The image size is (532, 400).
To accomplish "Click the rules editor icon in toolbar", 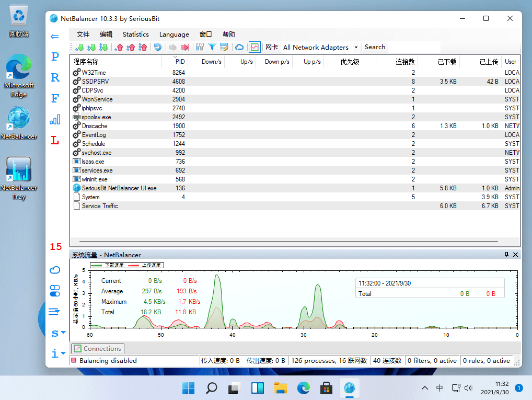I will [224, 47].
